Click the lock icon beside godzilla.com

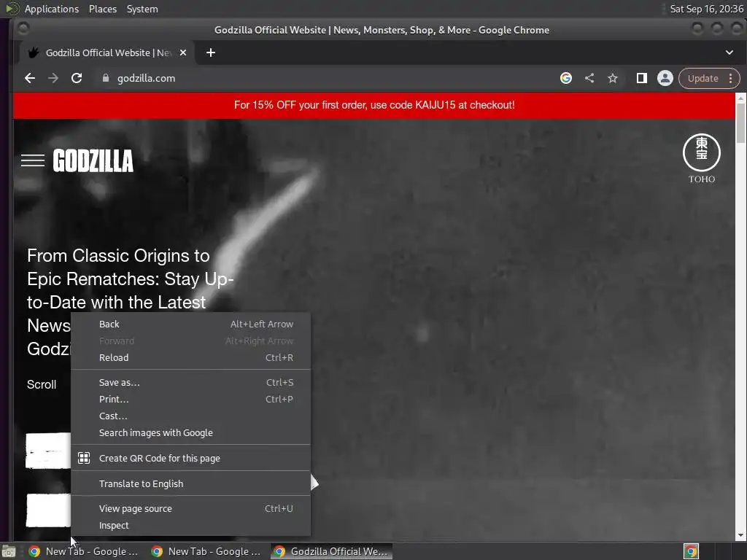point(106,78)
